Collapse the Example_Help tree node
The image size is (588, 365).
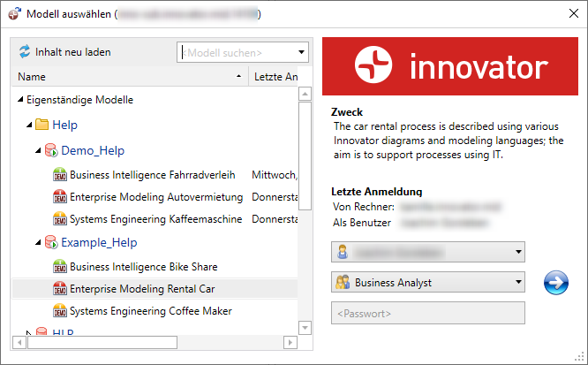point(38,243)
